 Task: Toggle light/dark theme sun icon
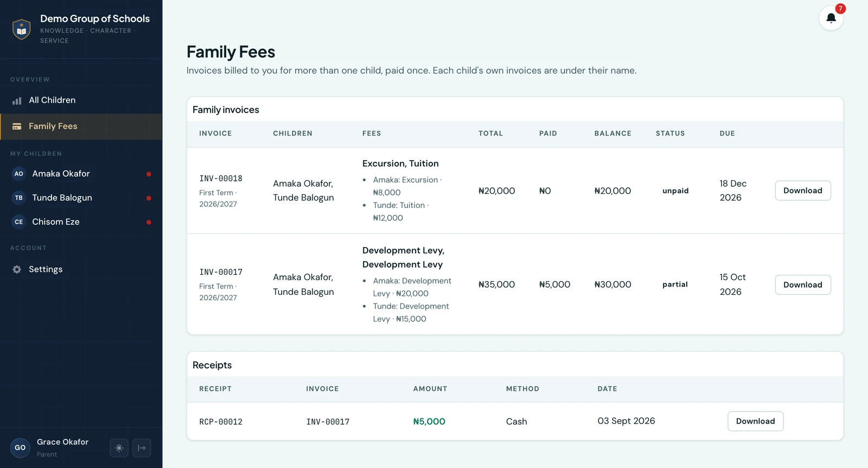119,448
